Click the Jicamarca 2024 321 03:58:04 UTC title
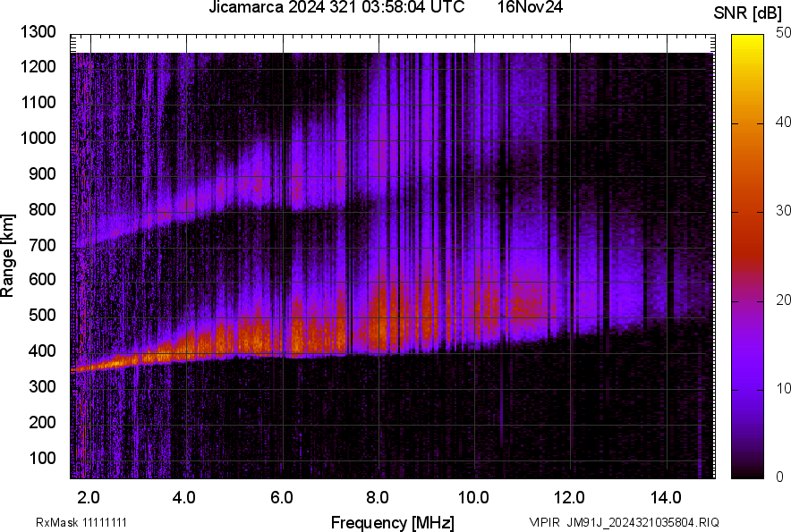Image resolution: width=791 pixels, height=532 pixels. pyautogui.click(x=336, y=7)
